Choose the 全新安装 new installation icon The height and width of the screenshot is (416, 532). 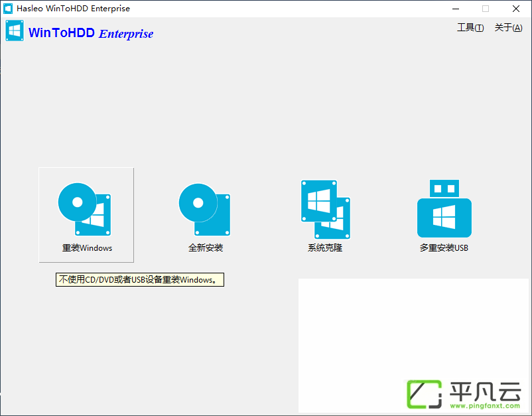pos(204,210)
